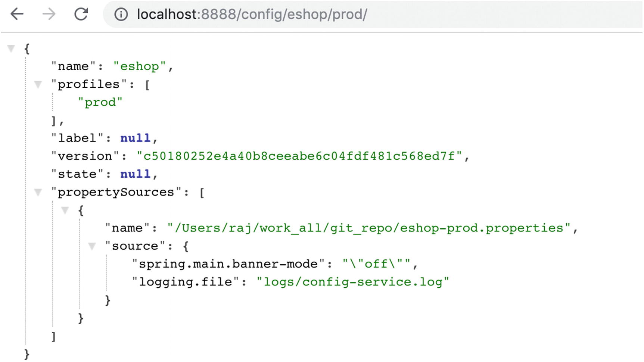Click the browser forward arrow
The height and width of the screenshot is (362, 644).
(49, 14)
